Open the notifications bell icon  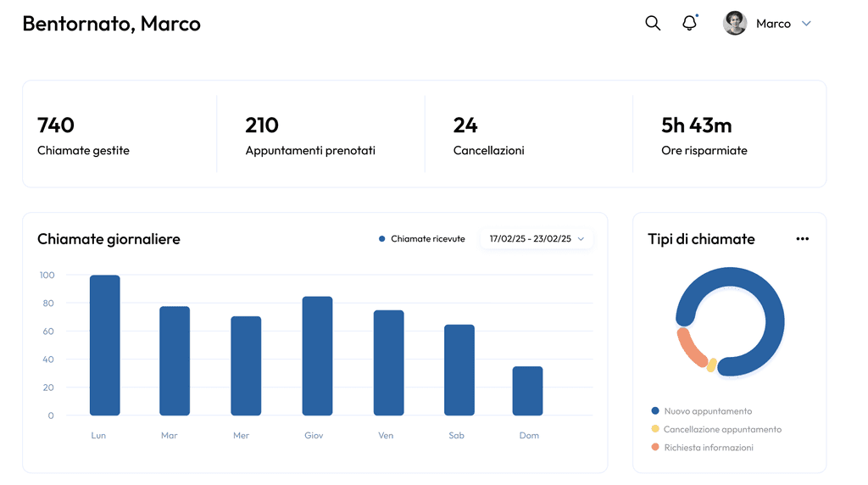coord(689,23)
